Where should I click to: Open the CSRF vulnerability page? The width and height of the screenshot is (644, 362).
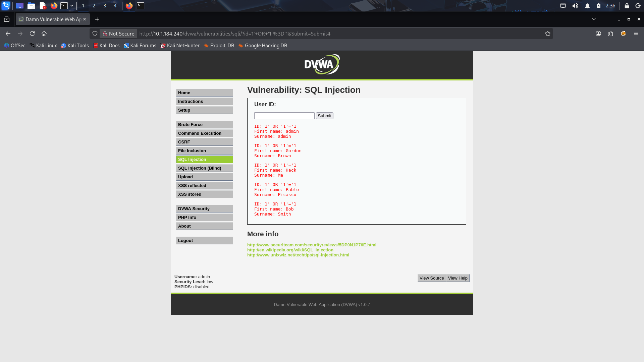205,142
